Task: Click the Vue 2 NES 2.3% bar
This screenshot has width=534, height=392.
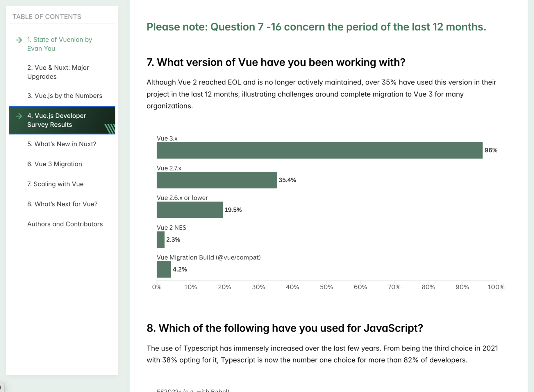Action: click(160, 240)
